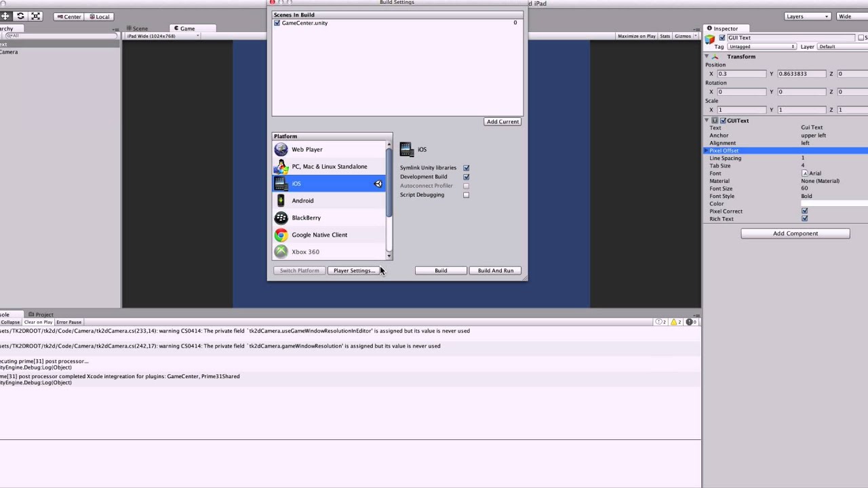Open the Game view panel options icon

[x=696, y=28]
